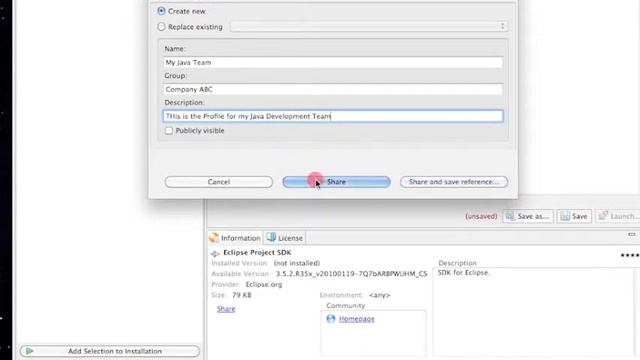Screen dimensions: 640x360
Task: Click the Save as button
Action: 528,216
